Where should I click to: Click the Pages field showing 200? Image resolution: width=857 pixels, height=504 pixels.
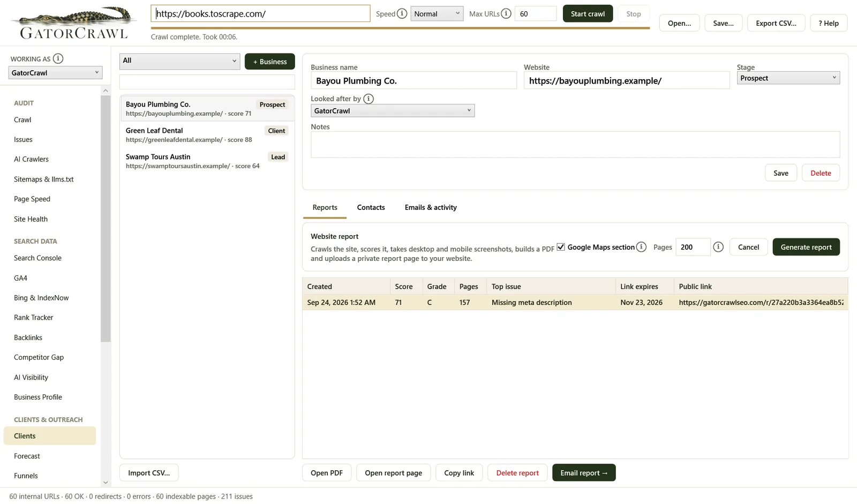coord(693,247)
